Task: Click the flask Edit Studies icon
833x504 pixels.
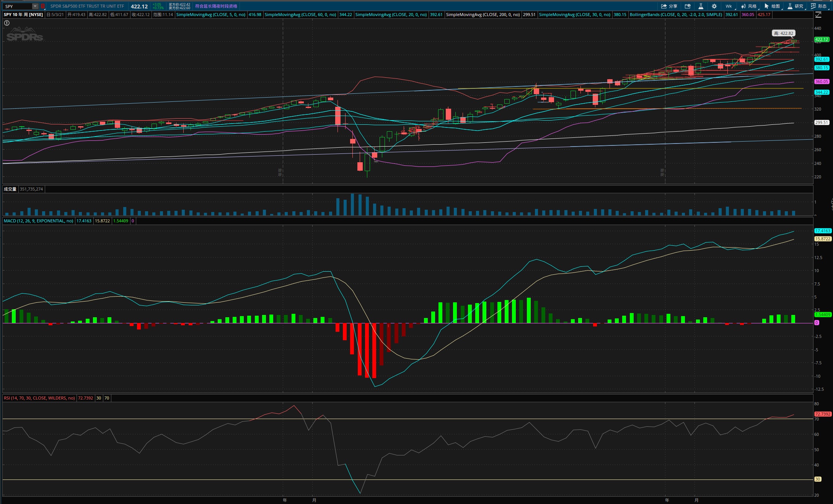Action: (x=701, y=6)
